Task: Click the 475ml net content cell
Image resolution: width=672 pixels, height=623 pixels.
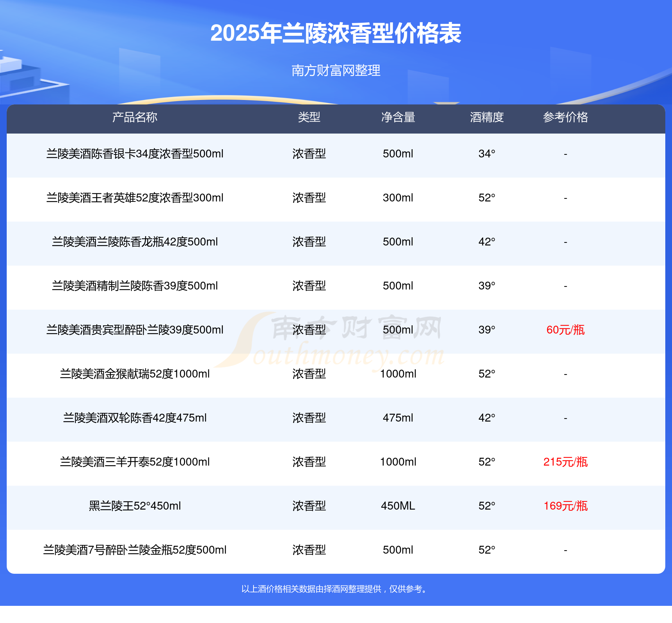Action: [x=398, y=418]
